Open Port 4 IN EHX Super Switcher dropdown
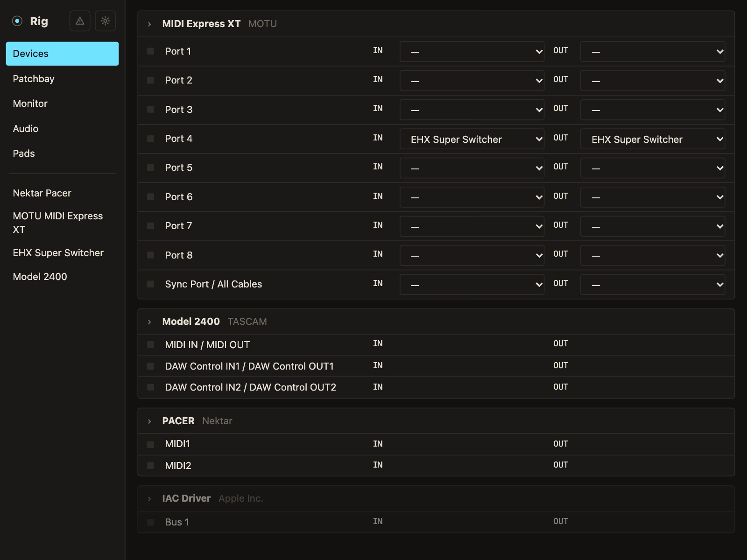Screen dimensions: 747x560 [472, 139]
